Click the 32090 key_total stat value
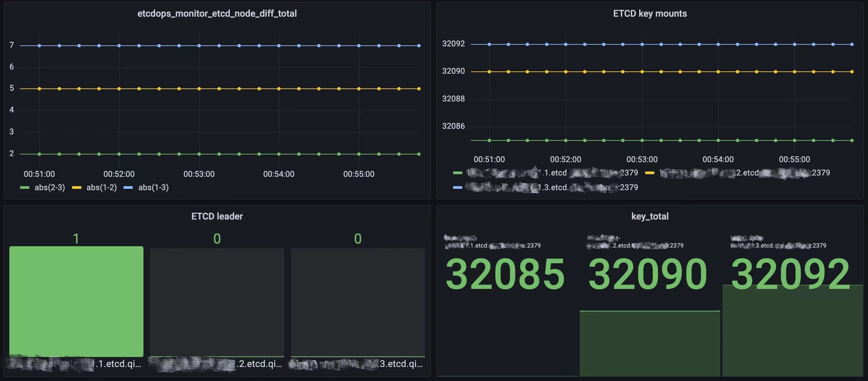This screenshot has width=868, height=381. tap(647, 274)
